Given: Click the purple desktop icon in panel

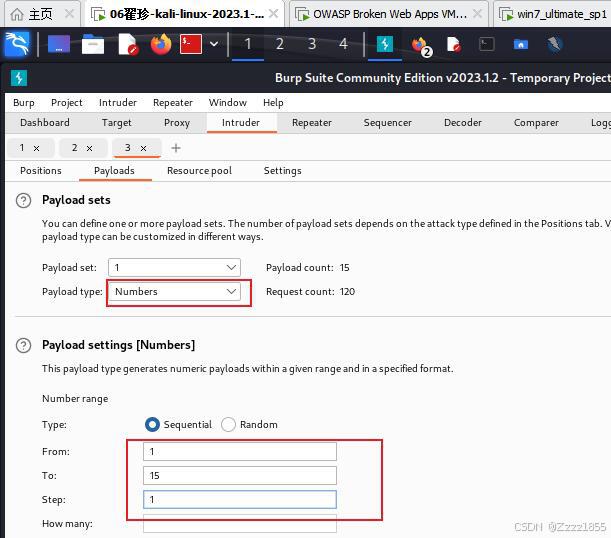Looking at the screenshot, I should point(59,44).
